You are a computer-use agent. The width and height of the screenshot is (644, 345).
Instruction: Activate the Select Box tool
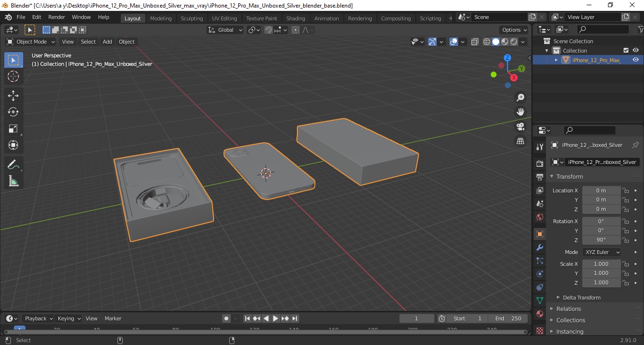(x=13, y=60)
